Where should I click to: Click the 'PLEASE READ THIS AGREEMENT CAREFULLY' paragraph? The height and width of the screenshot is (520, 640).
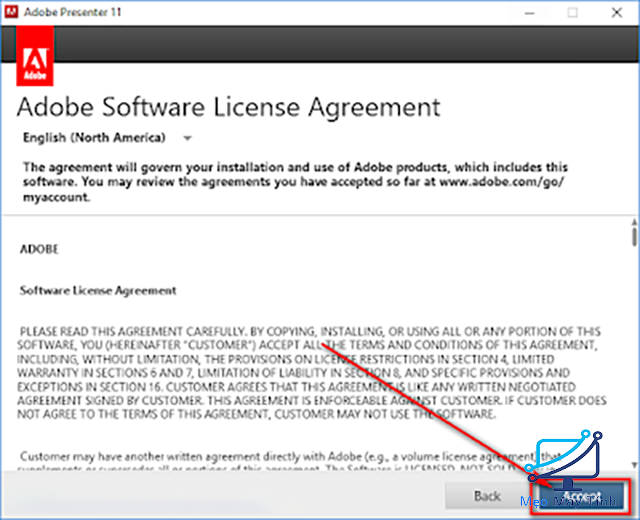[312, 373]
